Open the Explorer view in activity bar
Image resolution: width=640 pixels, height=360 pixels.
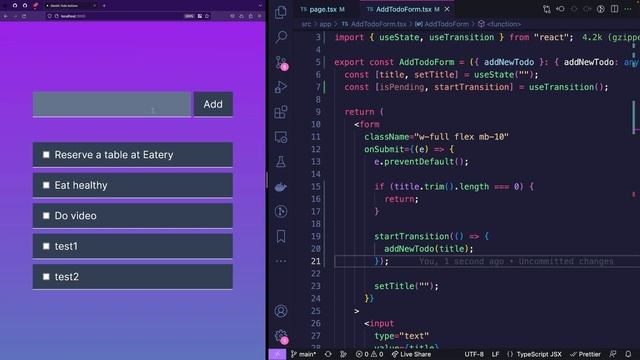[x=281, y=13]
